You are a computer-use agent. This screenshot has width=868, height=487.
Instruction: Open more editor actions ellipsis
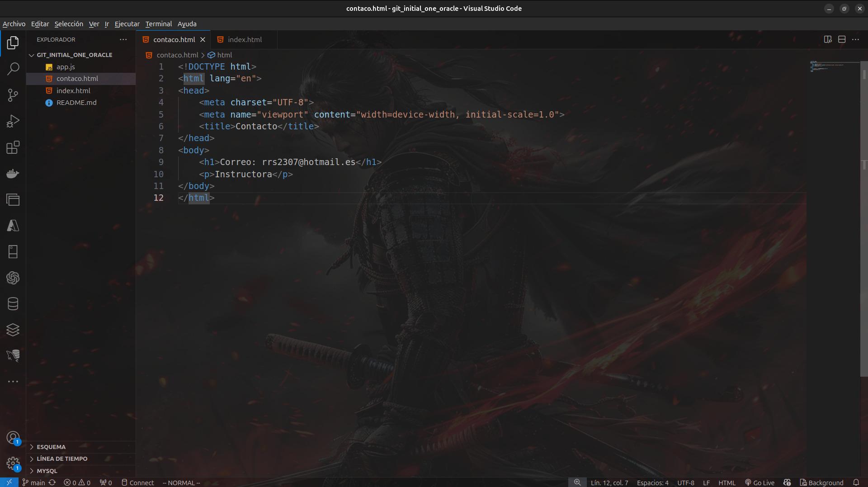[855, 39]
